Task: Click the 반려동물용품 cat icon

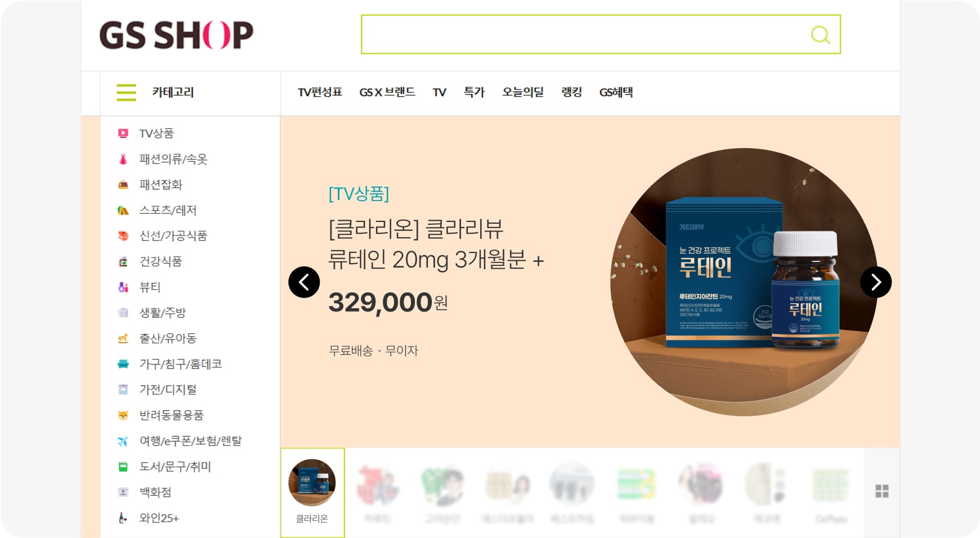Action: tap(123, 415)
